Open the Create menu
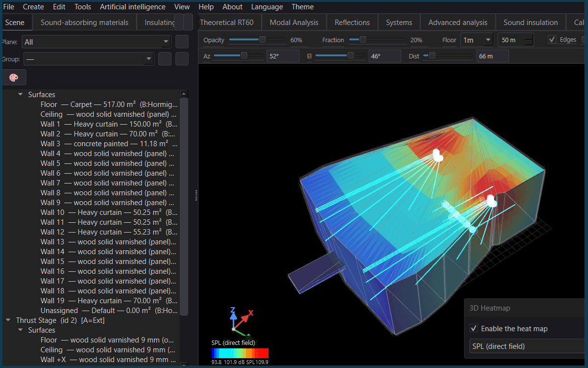This screenshot has width=588, height=368. (33, 7)
